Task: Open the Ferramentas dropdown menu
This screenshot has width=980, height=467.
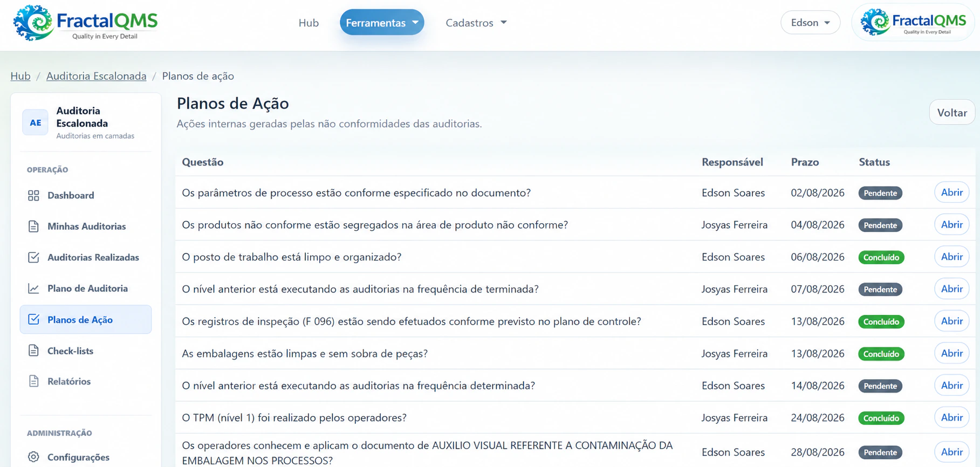Action: tap(382, 23)
